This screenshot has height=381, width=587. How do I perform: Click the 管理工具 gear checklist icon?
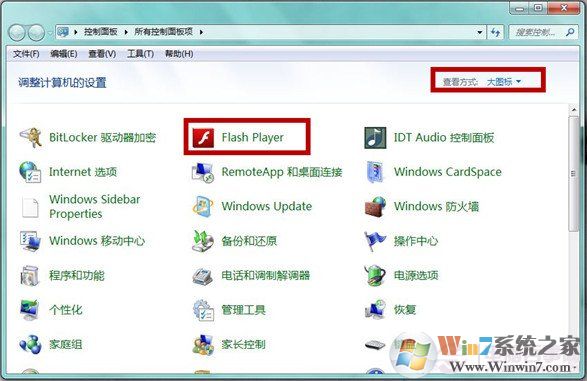click(203, 310)
